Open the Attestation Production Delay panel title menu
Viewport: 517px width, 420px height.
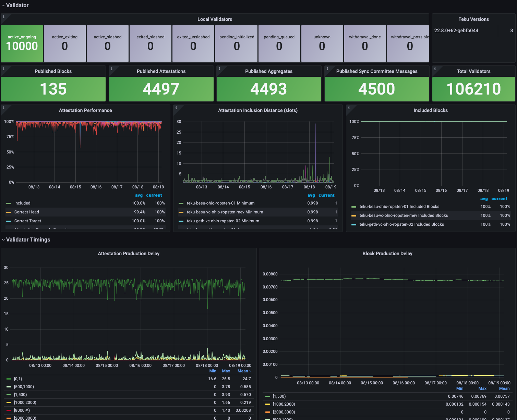click(129, 254)
